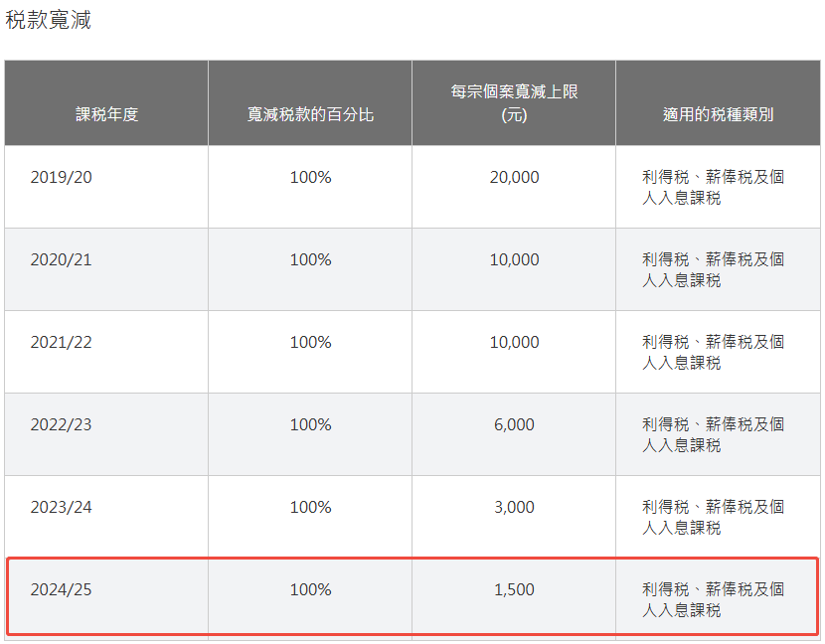Click the 課稅年度 column header

[106, 114]
